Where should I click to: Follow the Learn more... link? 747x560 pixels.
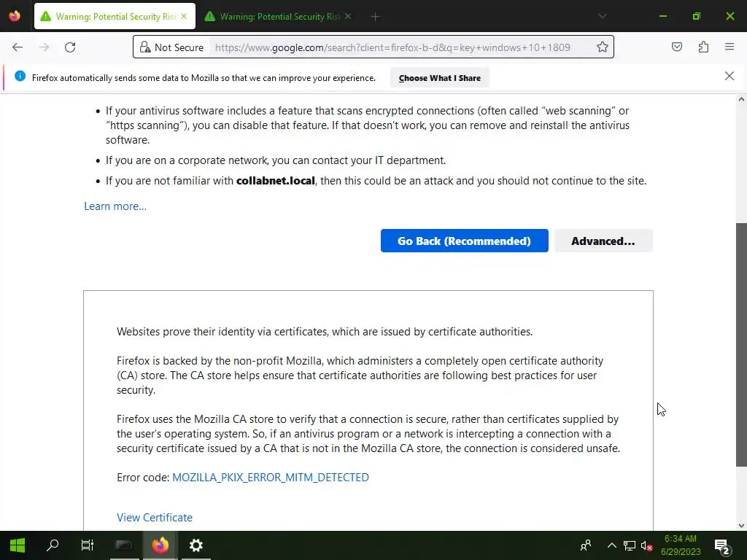pos(115,206)
